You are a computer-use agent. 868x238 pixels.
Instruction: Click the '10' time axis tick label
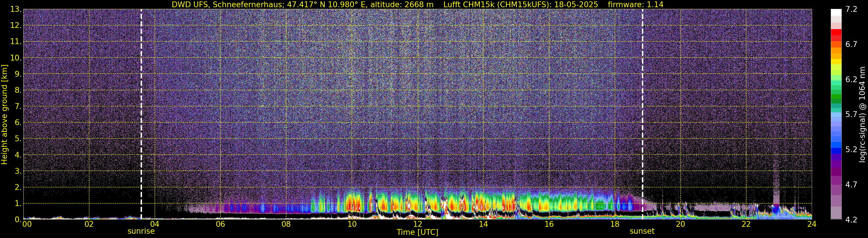point(352,224)
